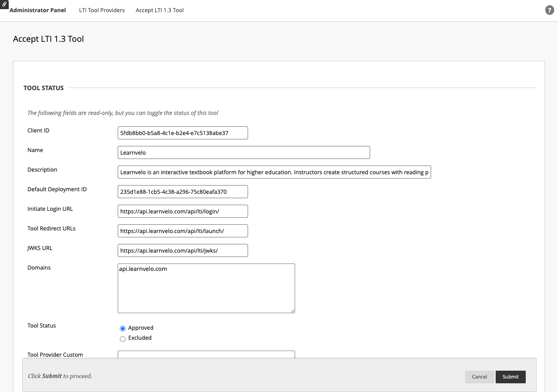
Task: Click the link icon in top-left corner
Action: point(4,4)
